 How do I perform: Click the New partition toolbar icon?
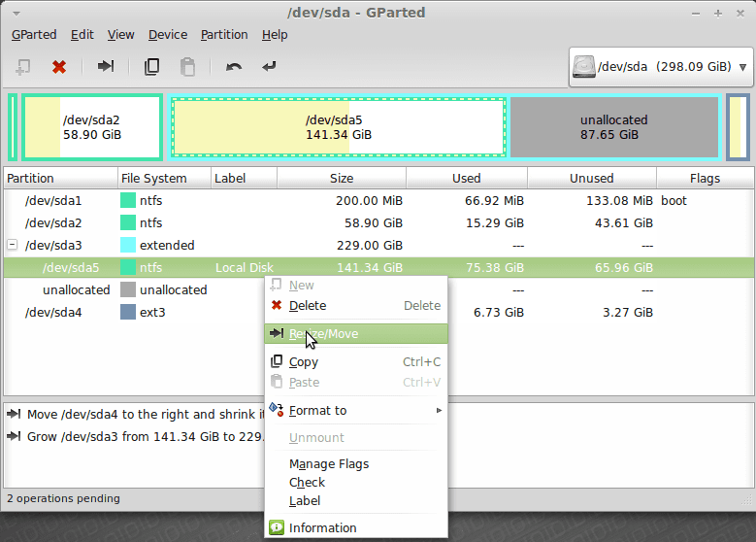22,67
